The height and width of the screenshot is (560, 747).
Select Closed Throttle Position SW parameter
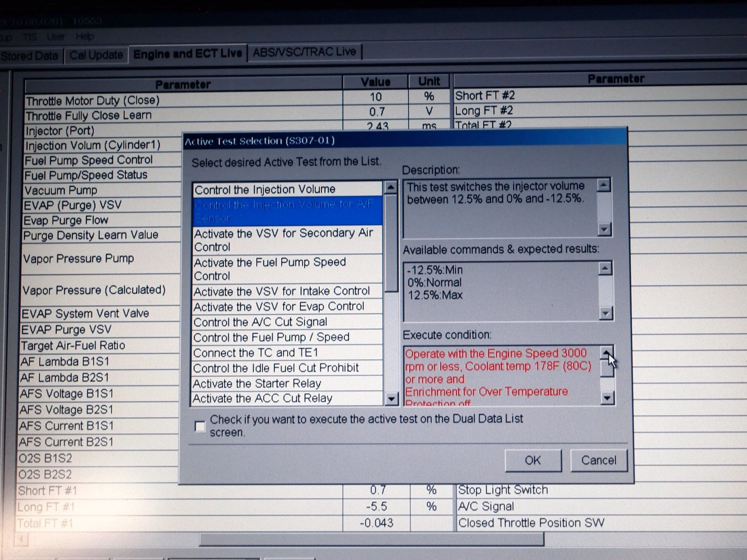click(601, 523)
